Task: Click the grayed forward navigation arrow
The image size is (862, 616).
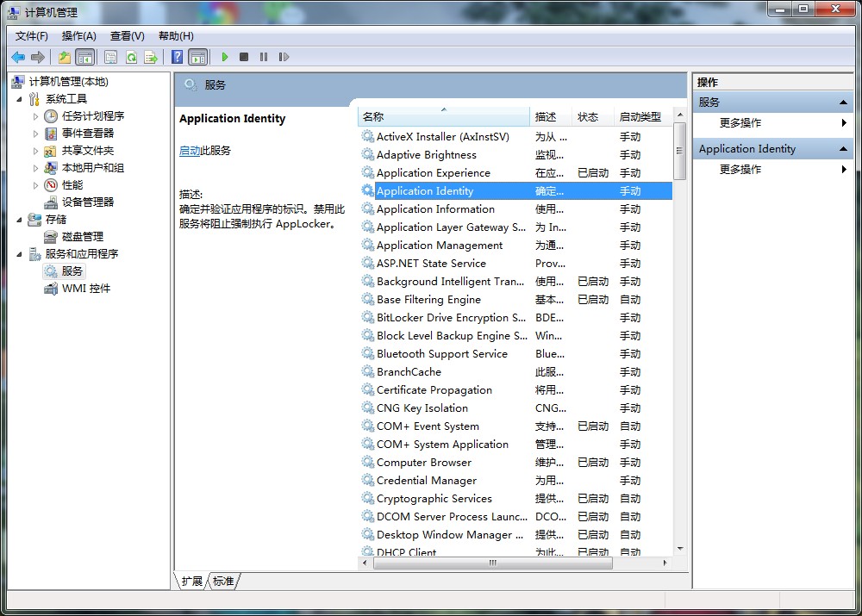Action: tap(37, 57)
